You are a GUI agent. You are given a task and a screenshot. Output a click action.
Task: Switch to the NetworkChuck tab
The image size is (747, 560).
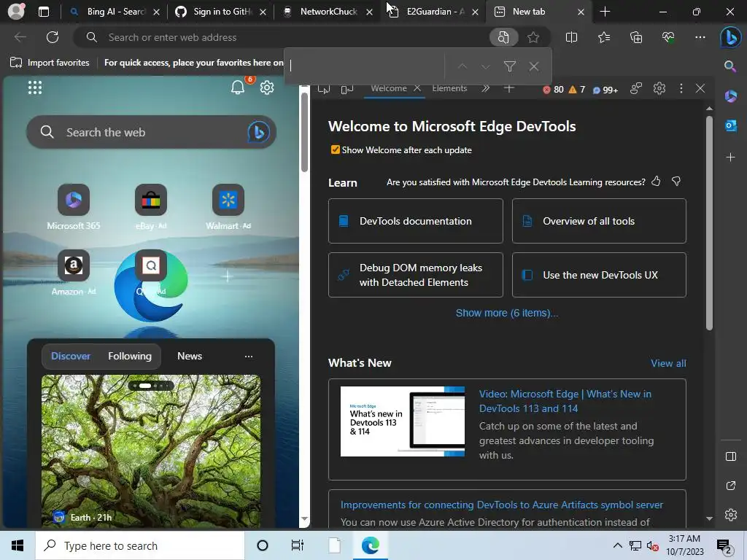[328, 12]
